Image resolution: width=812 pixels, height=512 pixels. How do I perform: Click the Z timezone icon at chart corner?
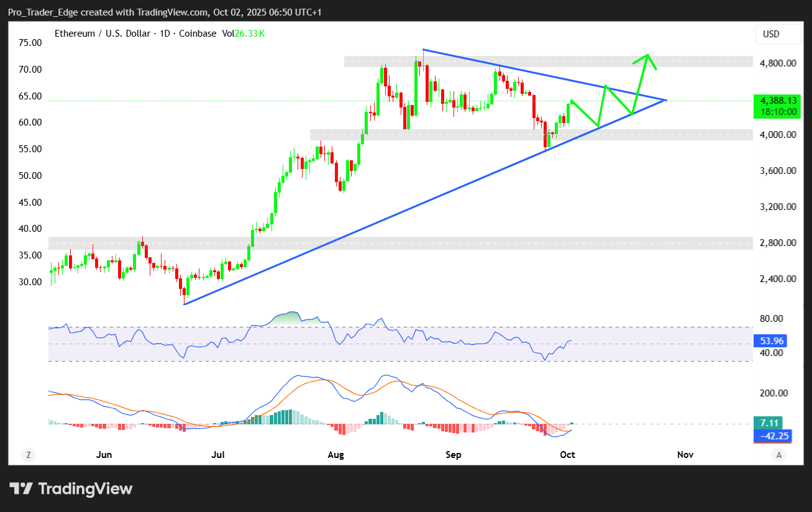pos(28,455)
